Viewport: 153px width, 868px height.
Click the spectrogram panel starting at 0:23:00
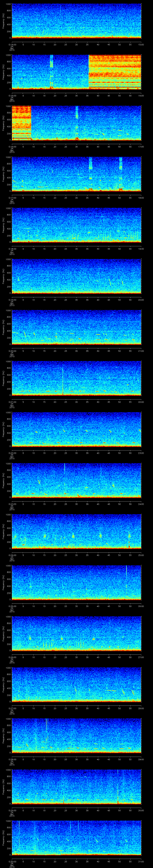click(x=76, y=481)
